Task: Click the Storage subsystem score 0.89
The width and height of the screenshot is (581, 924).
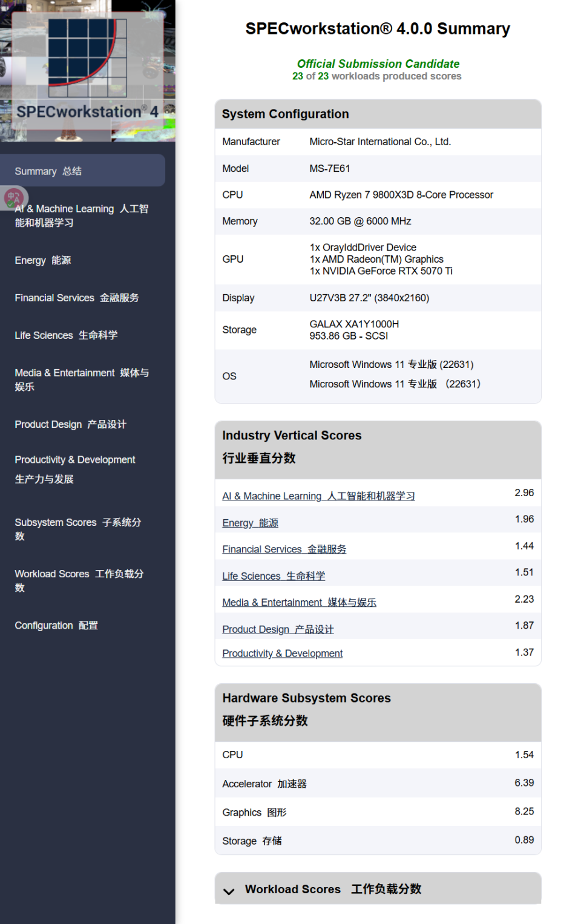Action: coord(524,840)
